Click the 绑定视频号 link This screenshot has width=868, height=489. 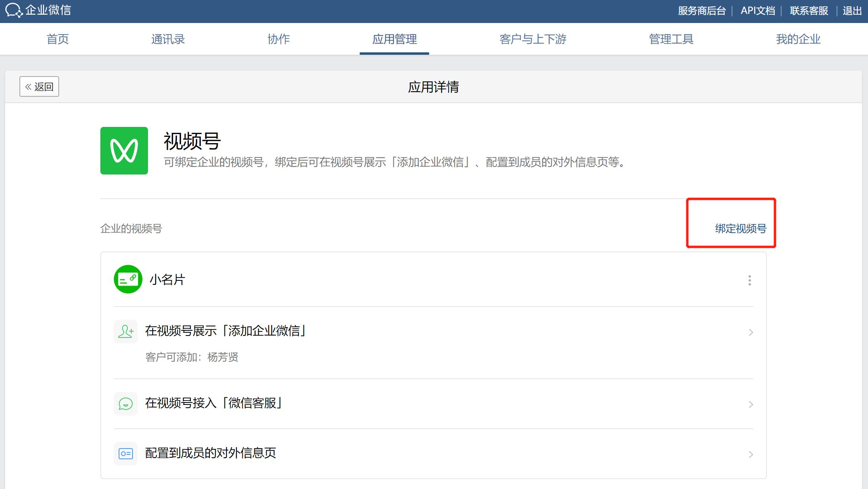(x=740, y=228)
